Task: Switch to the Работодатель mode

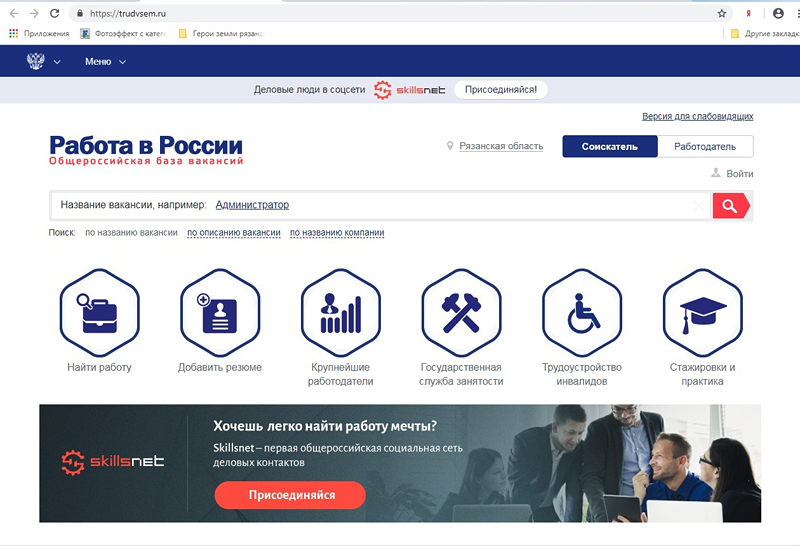Action: [705, 146]
